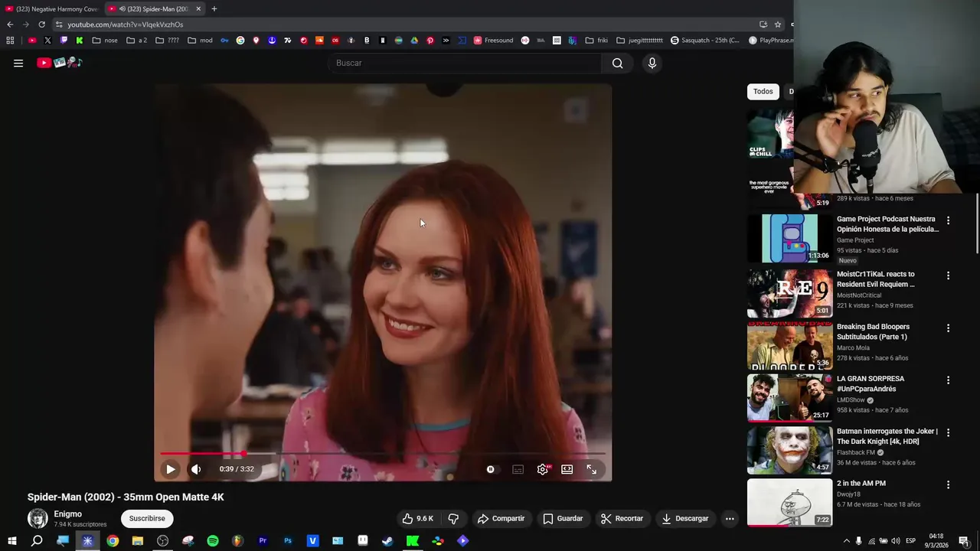Open the '????' bookmarks folder
Image resolution: width=980 pixels, height=551 pixels.
click(168, 41)
